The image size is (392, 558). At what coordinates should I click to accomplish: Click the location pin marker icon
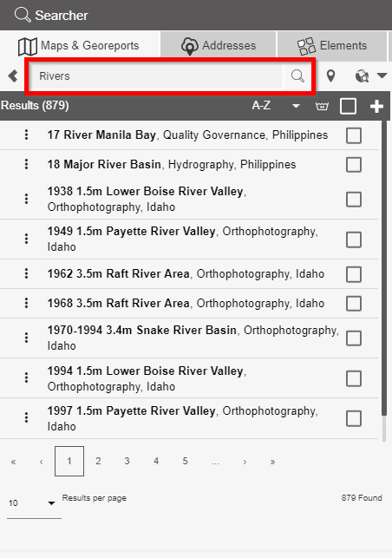[330, 75]
